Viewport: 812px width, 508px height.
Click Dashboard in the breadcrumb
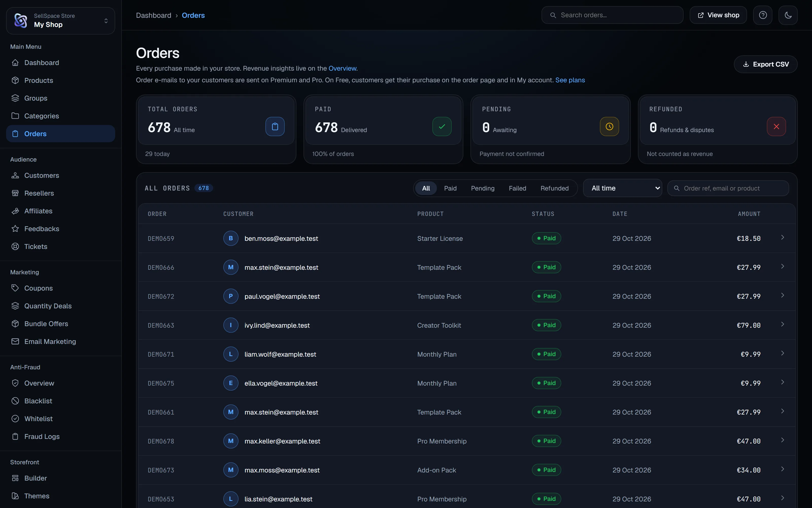(153, 15)
